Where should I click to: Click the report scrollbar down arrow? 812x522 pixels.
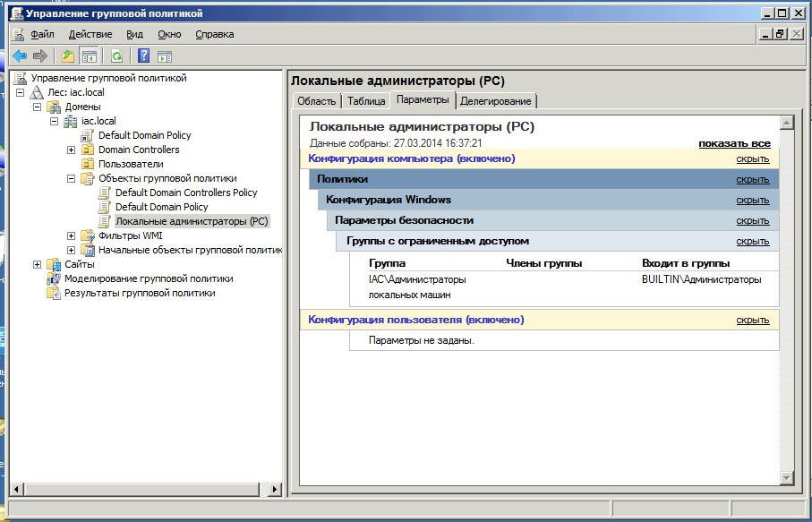point(787,478)
